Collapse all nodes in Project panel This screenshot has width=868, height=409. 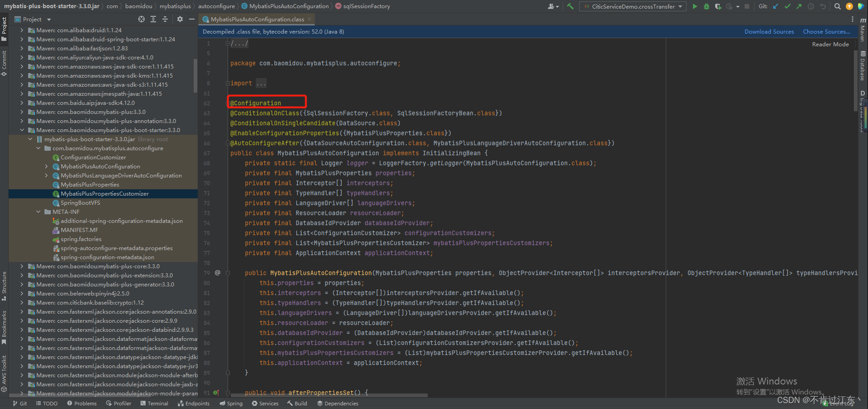[x=165, y=19]
